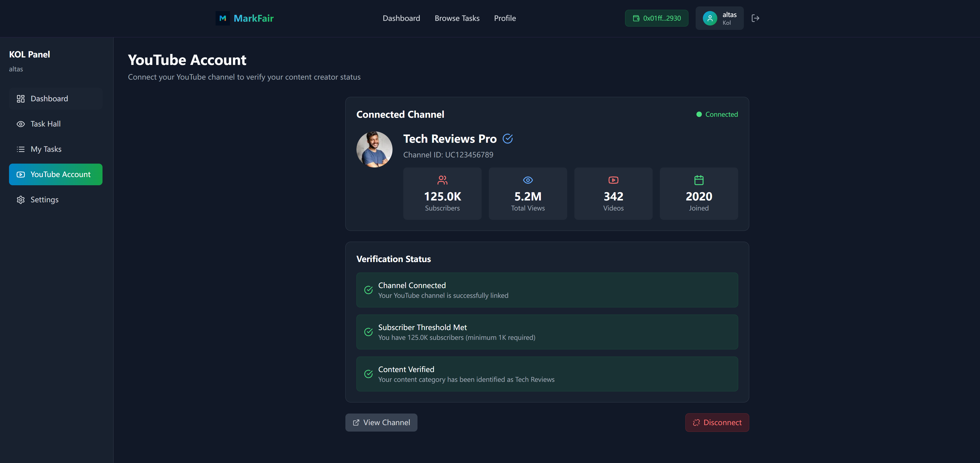The image size is (980, 463).
Task: Click the Videos play icon
Action: click(613, 180)
